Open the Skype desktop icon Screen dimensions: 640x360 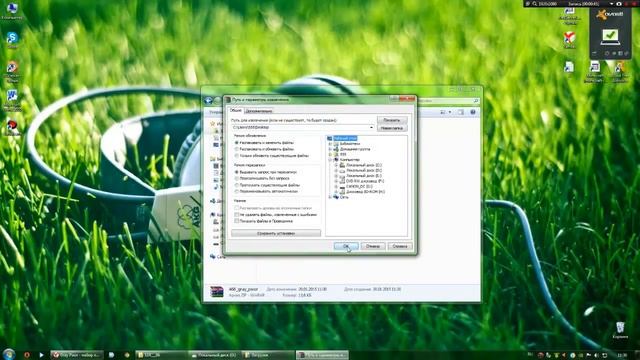(12, 38)
